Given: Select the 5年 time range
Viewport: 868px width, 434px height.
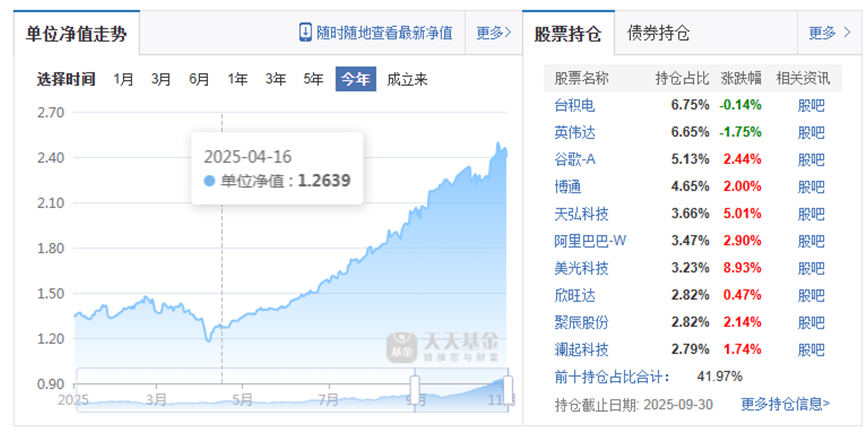Looking at the screenshot, I should coord(313,79).
